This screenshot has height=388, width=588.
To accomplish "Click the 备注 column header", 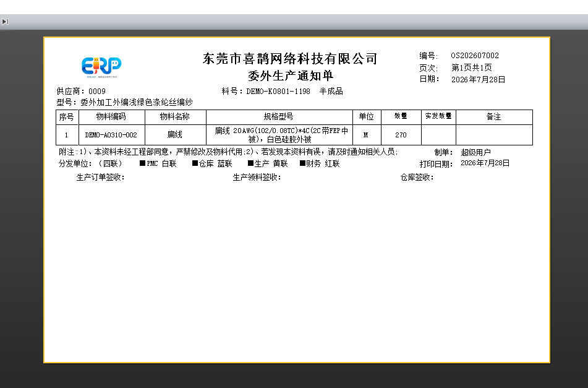I will (493, 117).
